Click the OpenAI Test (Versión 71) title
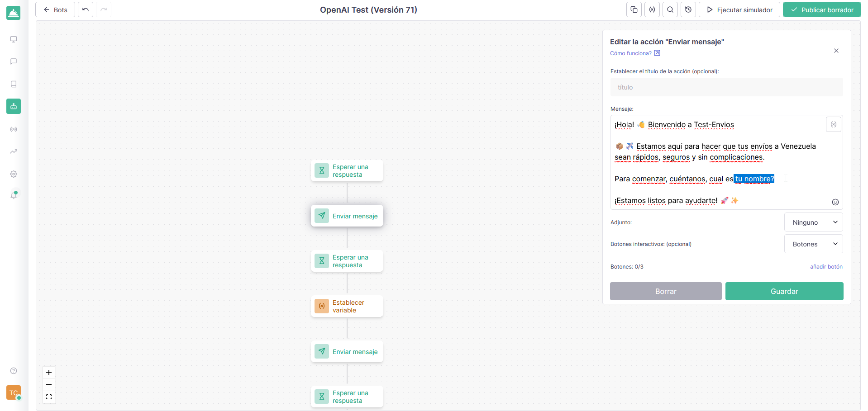This screenshot has width=868, height=411. [x=368, y=9]
